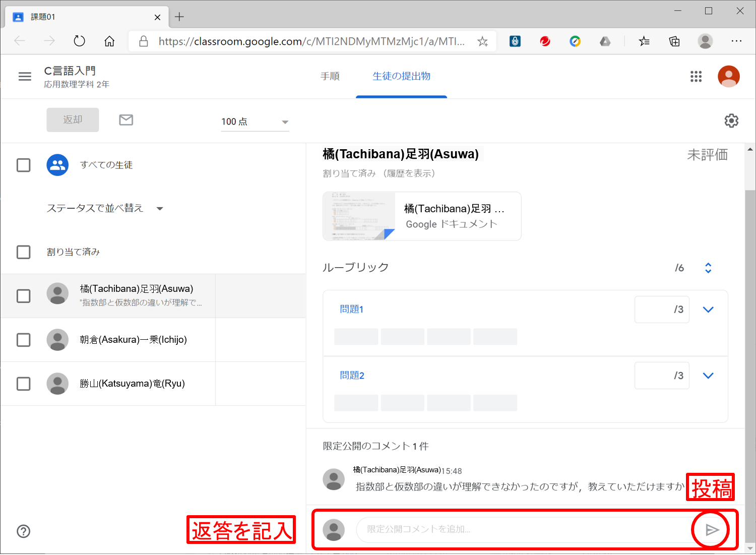The height and width of the screenshot is (555, 756).
Task: Open the Google account avatar
Action: [x=728, y=76]
